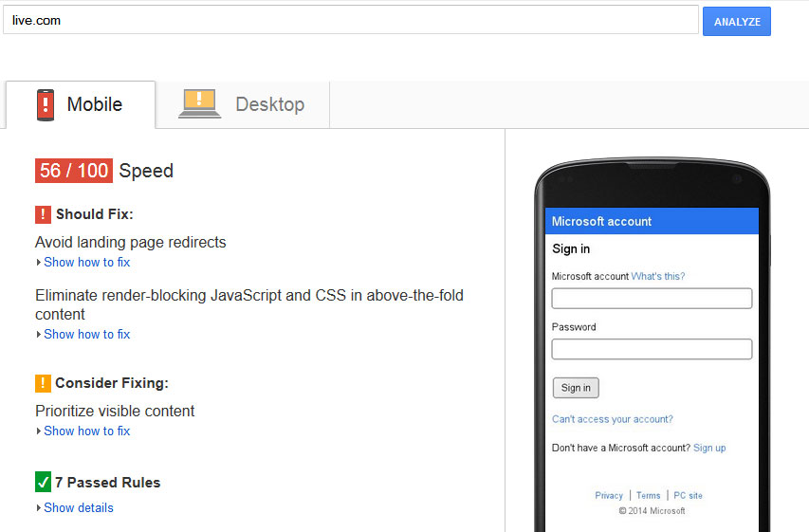Click the © 2014 Microsoft text

[652, 511]
